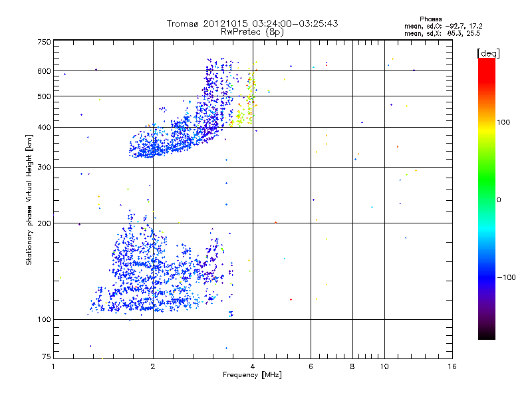Click the 'mean, sd,X: 85.3, 25.5' text
532x399 pixels.
[x=442, y=34]
